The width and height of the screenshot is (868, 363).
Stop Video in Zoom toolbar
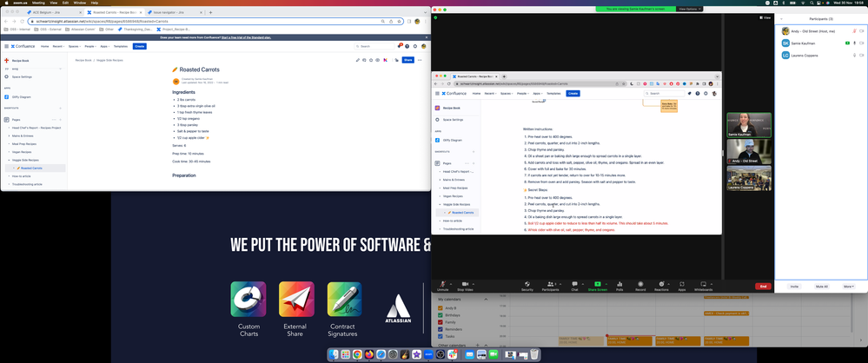pyautogui.click(x=465, y=286)
